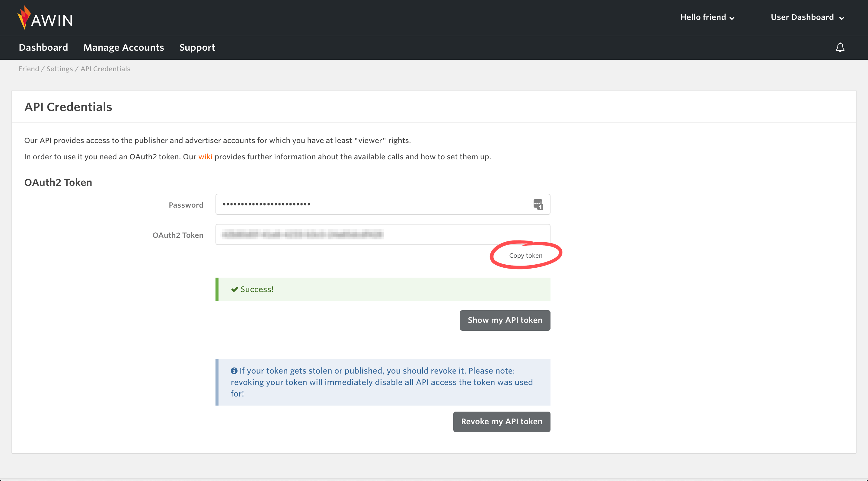
Task: Click the API Credentials heading
Action: 69,107
